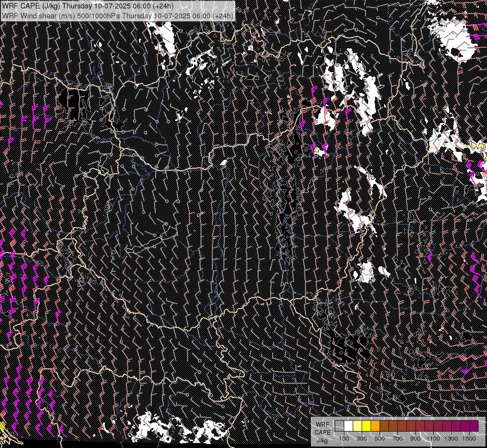Click the 500 label on the legend
This screenshot has height=448, width=487.
(x=380, y=439)
